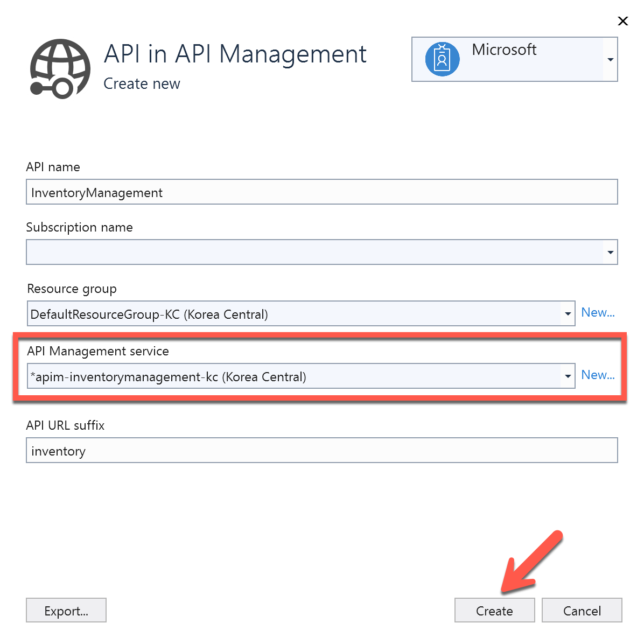Click New next to Resource group
This screenshot has height=644, width=644.
tap(598, 312)
